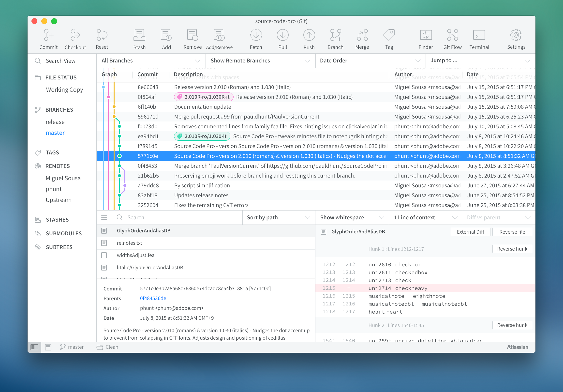Image resolution: width=563 pixels, height=392 pixels.
Task: Toggle bottom pane layout icon in status bar
Action: coord(48,347)
